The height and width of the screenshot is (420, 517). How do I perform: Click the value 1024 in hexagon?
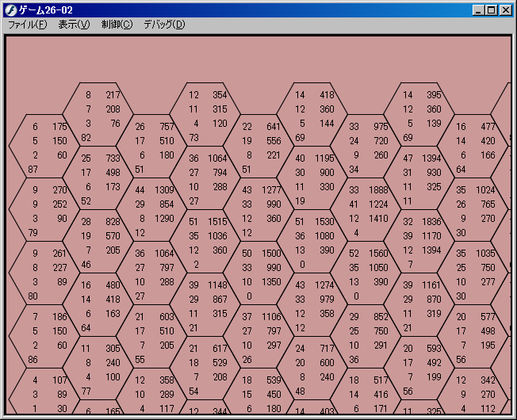tap(485, 190)
